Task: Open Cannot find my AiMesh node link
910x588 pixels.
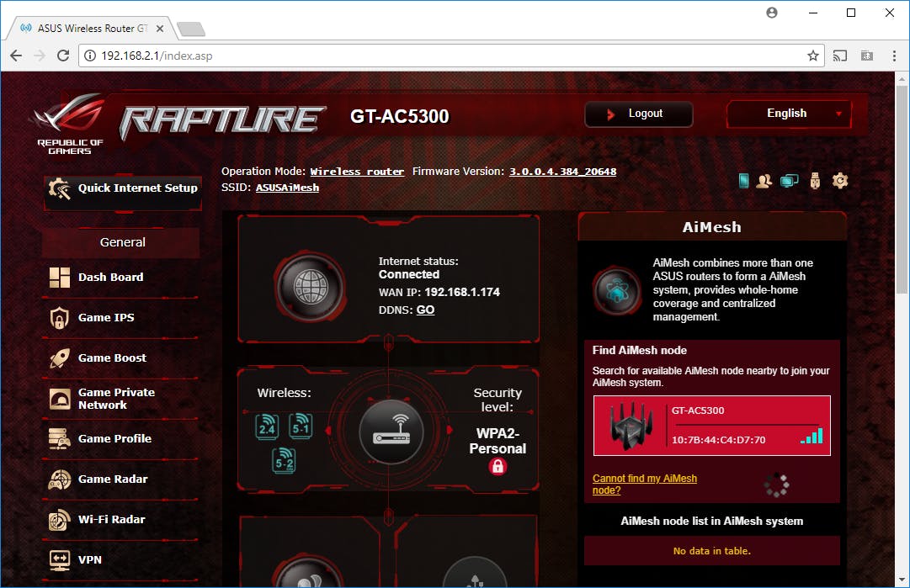Action: [x=644, y=485]
